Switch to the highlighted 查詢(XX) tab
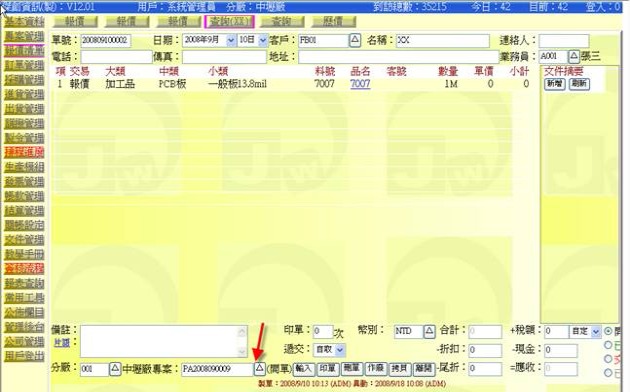Image resolution: width=630 pixels, height=392 pixels. point(229,22)
